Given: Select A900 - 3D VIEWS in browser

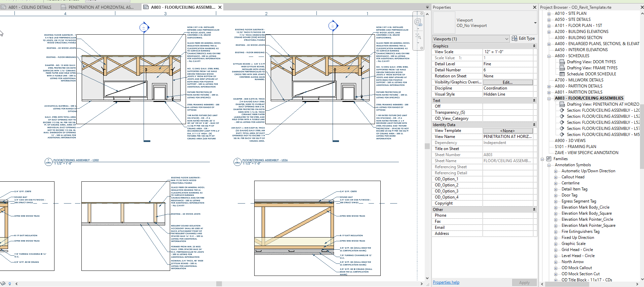Looking at the screenshot, I should 570,141.
